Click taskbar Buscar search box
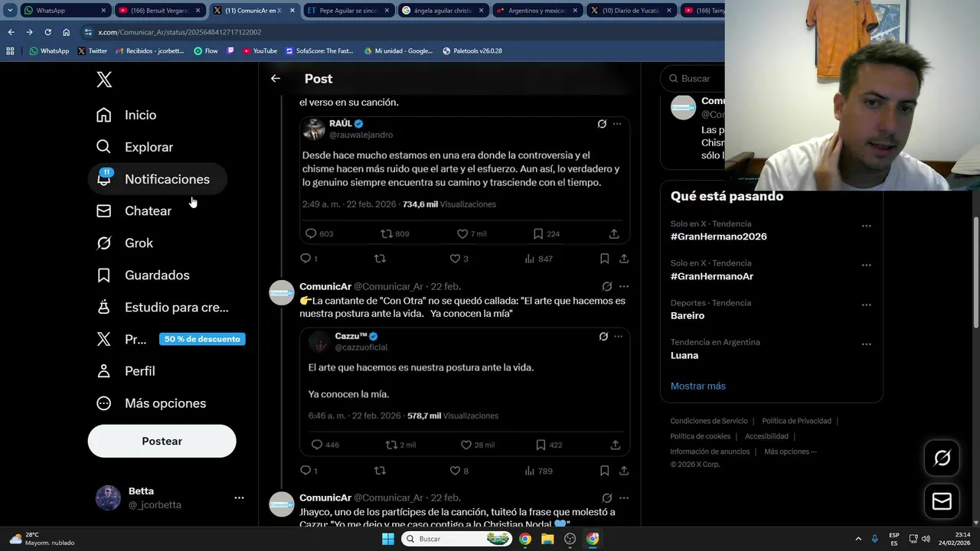This screenshot has width=980, height=551. [456, 539]
